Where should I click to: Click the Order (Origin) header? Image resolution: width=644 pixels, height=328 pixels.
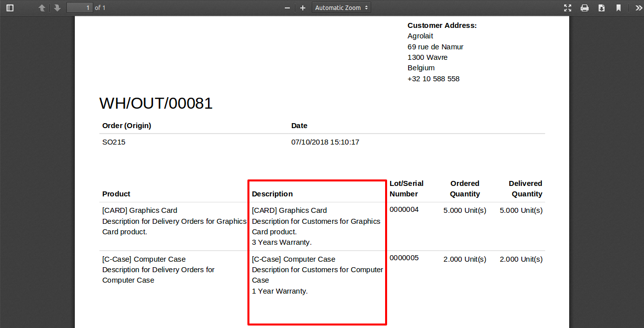point(127,126)
